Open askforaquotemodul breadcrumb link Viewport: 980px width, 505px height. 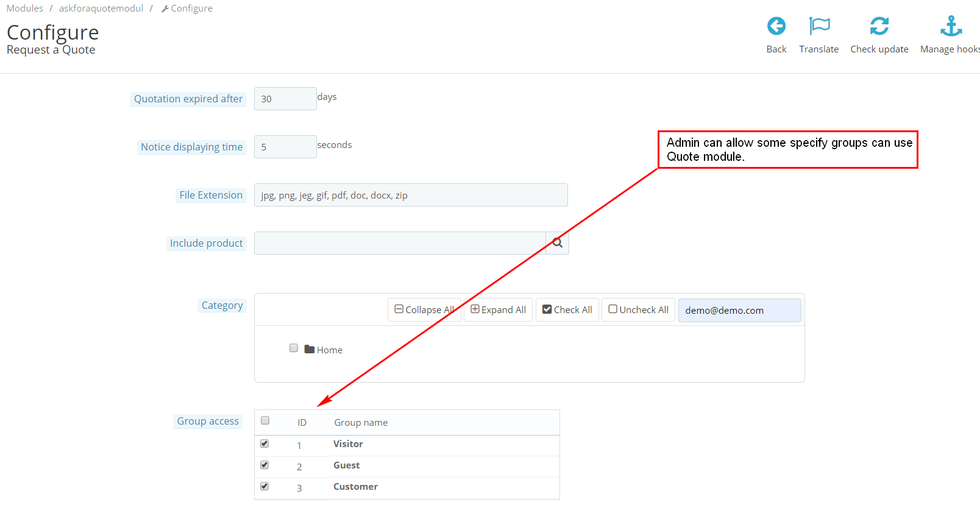tap(101, 9)
